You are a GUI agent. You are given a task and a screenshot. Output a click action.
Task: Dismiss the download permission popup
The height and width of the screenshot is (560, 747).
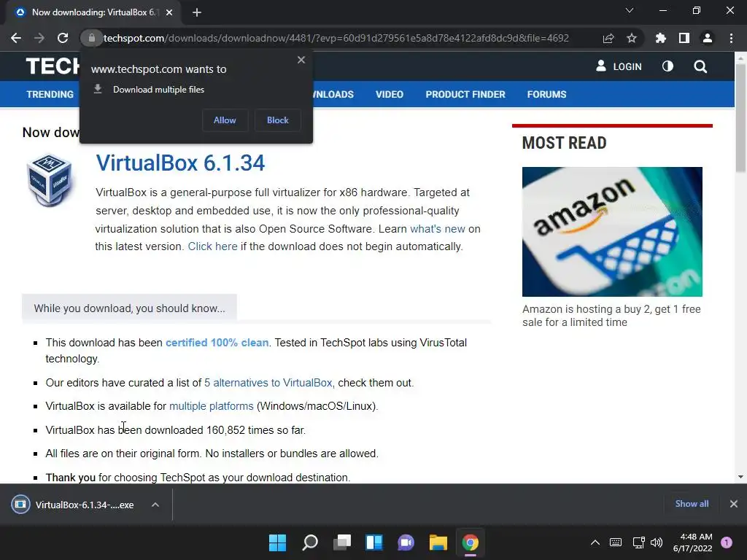click(x=301, y=60)
